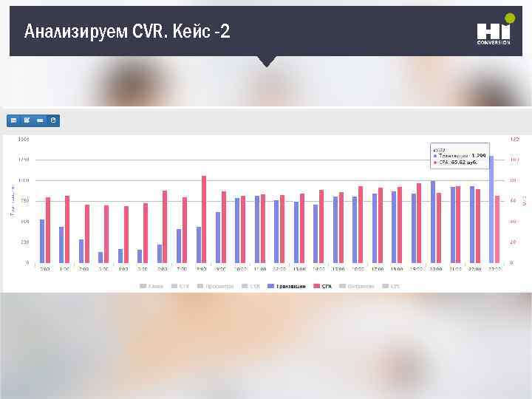Image resolution: width=532 pixels, height=399 pixels.
Task: Select the red CPA bar at 19:00
Action: [x=419, y=223]
